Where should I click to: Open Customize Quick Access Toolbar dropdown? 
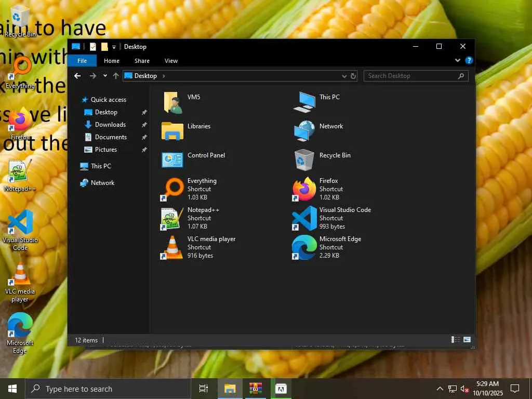[114, 47]
